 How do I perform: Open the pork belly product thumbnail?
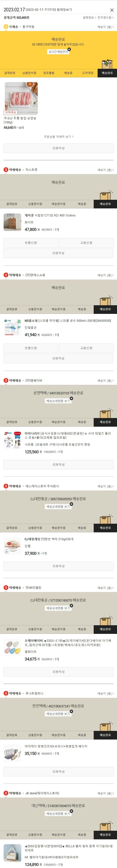[21, 98]
